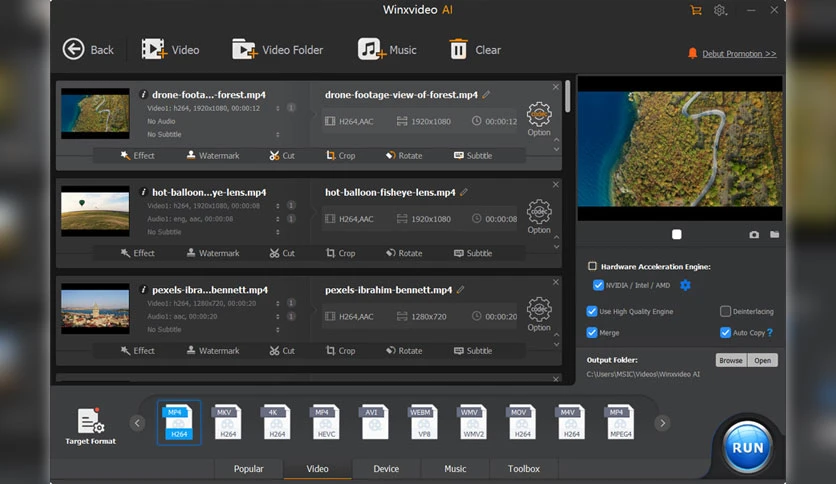Add a Music file
The height and width of the screenshot is (484, 836).
[387, 50]
